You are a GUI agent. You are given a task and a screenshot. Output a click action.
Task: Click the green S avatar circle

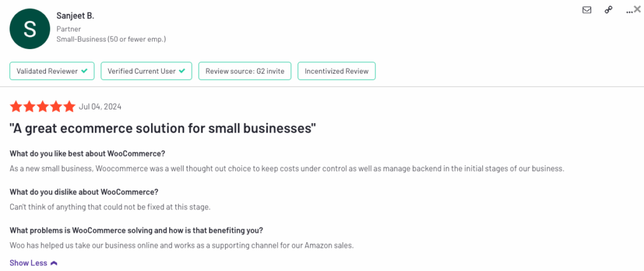pos(30,29)
